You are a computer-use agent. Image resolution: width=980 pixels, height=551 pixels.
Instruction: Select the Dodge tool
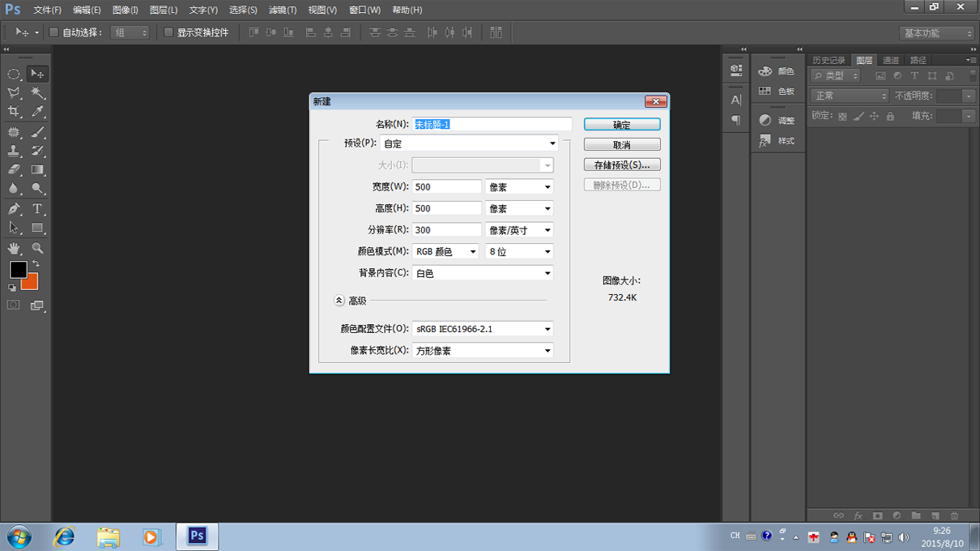[37, 189]
